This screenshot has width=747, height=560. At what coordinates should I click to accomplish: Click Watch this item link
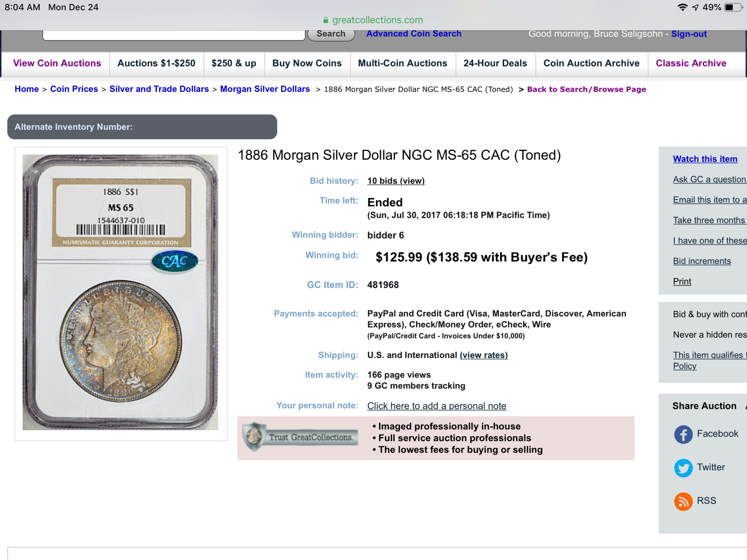pyautogui.click(x=705, y=159)
